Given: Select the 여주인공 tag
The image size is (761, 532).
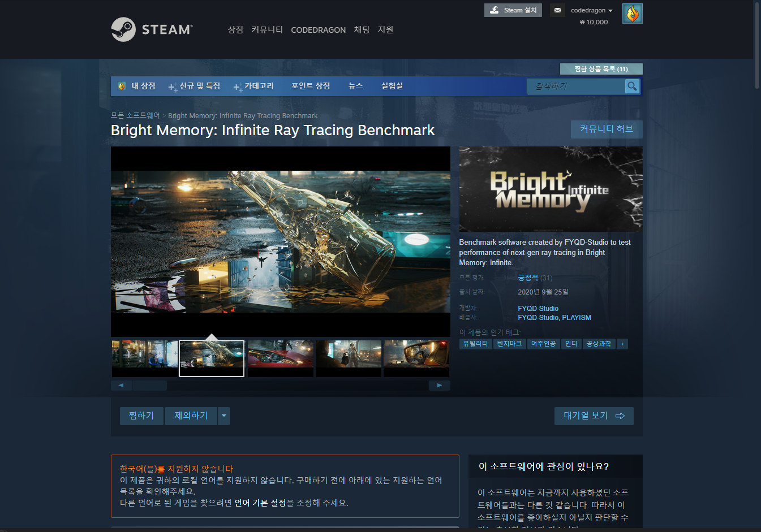Looking at the screenshot, I should click(543, 344).
